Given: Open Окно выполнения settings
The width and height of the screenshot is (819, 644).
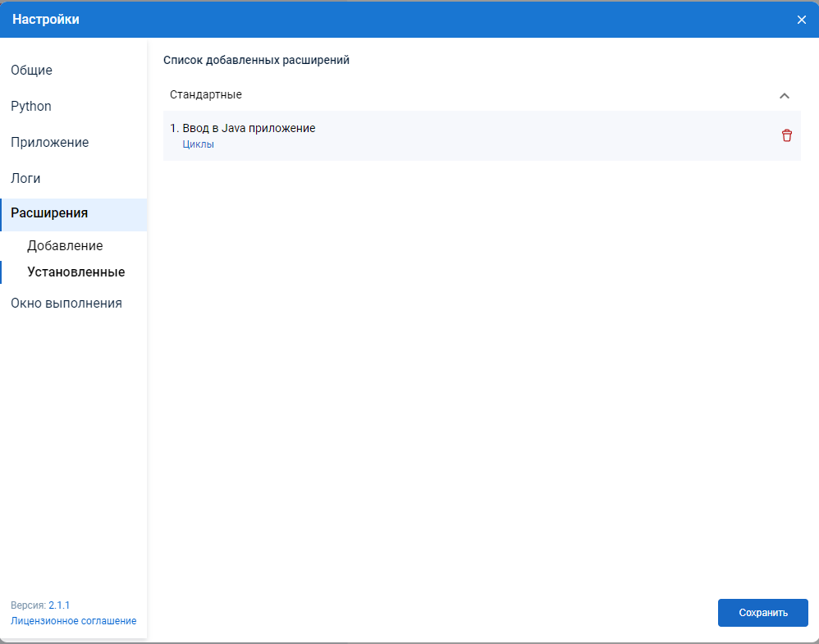Looking at the screenshot, I should pyautogui.click(x=66, y=304).
